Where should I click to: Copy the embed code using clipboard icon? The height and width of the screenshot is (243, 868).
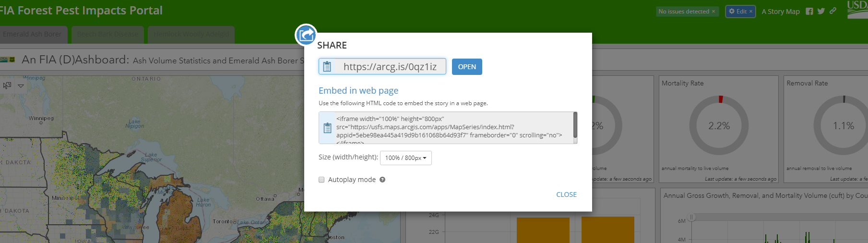pyautogui.click(x=327, y=128)
